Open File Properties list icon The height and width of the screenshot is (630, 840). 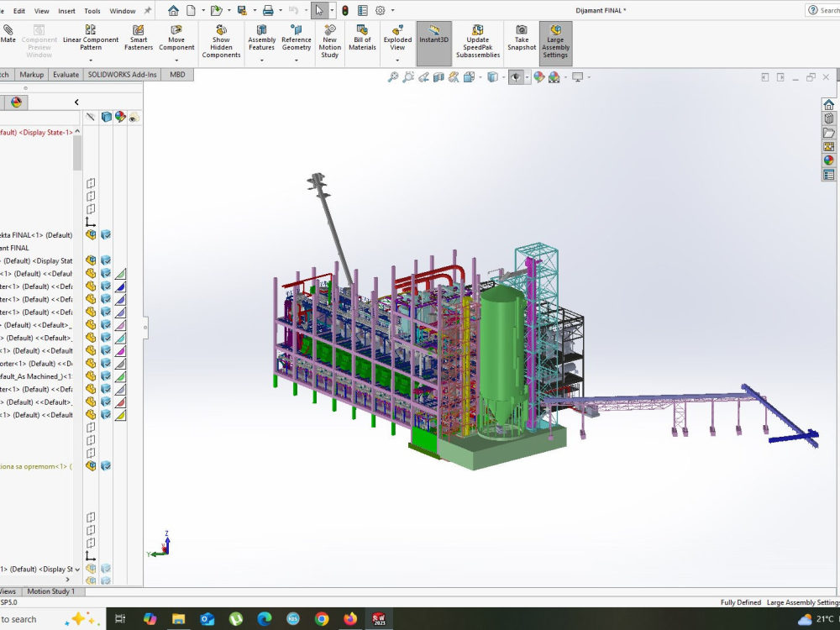pos(363,10)
